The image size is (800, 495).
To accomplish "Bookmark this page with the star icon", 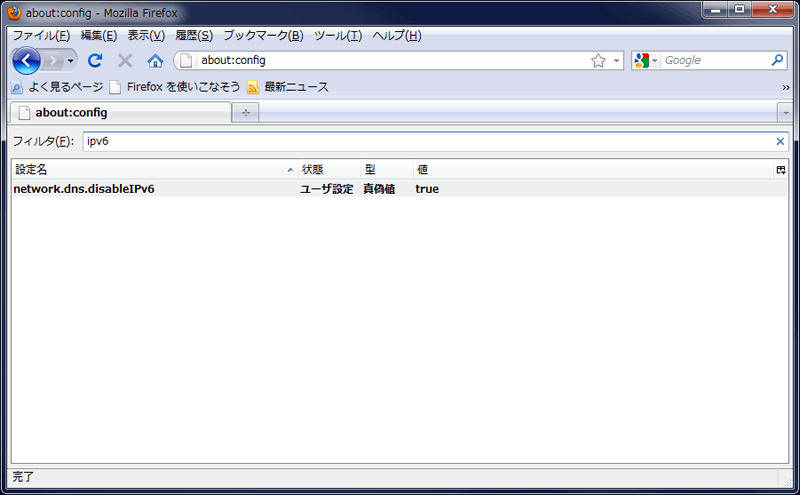I will (598, 61).
